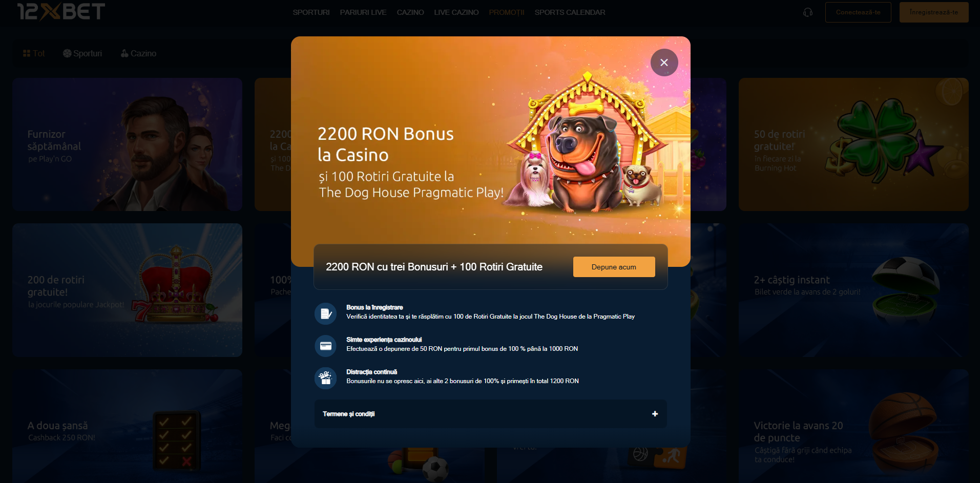Viewport: 980px width, 483px height.
Task: Select the Sporturi ball filter
Action: (x=82, y=53)
